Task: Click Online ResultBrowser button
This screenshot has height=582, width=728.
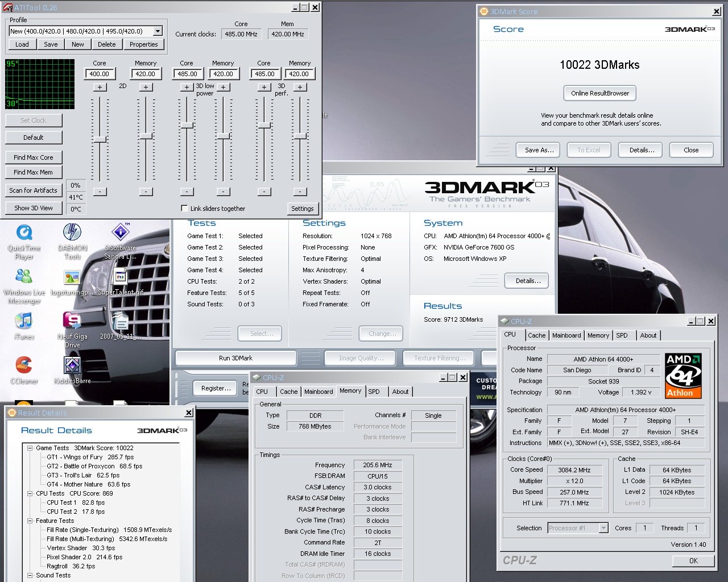Action: pyautogui.click(x=600, y=93)
